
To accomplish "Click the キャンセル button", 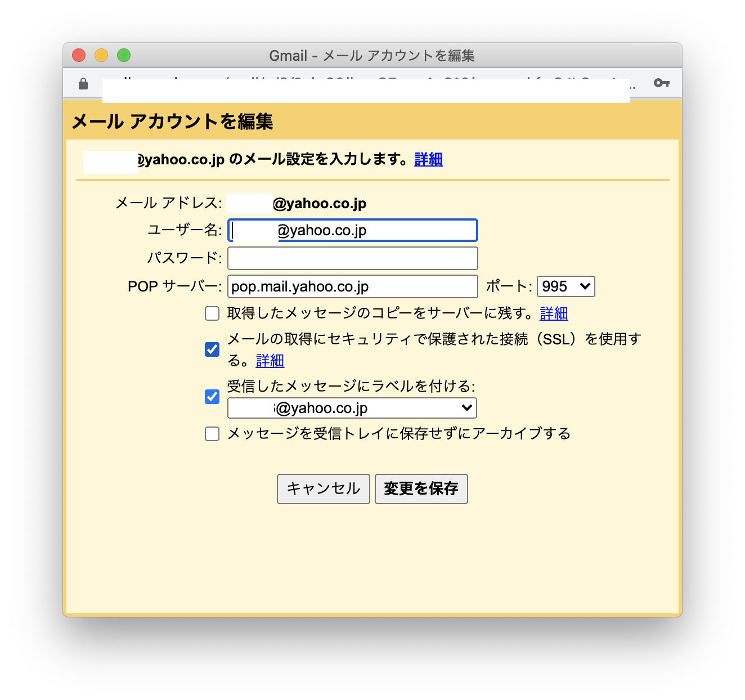I will pos(324,488).
